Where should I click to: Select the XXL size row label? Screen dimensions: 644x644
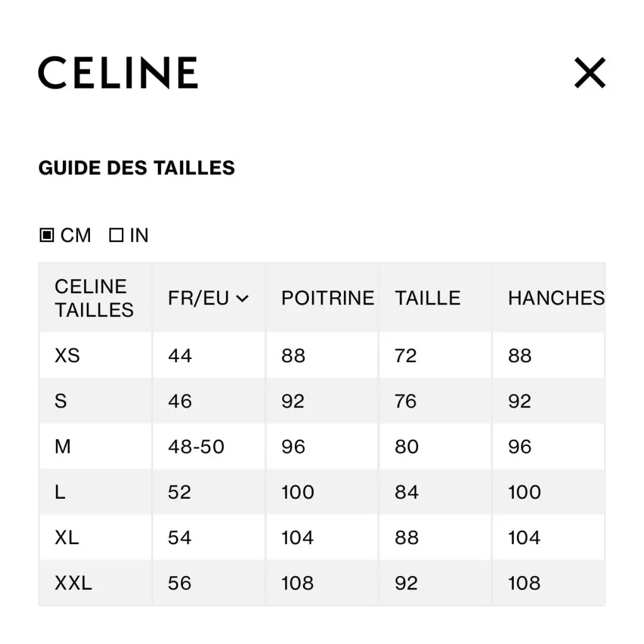tap(73, 583)
